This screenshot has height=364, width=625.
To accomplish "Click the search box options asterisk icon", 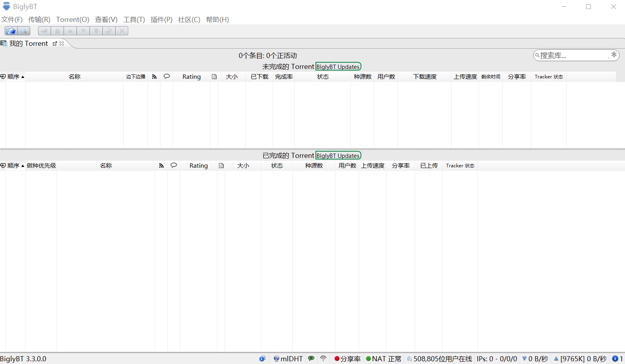I will (x=614, y=55).
